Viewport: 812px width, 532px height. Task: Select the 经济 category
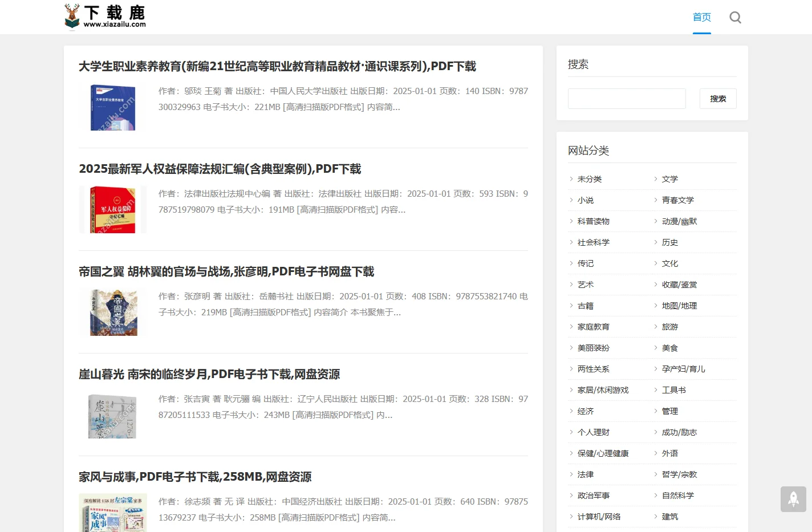tap(586, 411)
